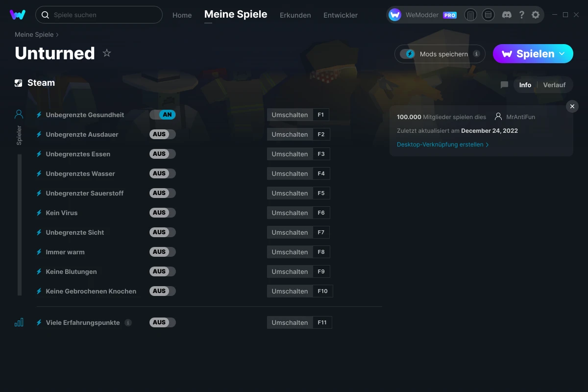
Task: Click the F10 hotkey box
Action: [x=322, y=291]
